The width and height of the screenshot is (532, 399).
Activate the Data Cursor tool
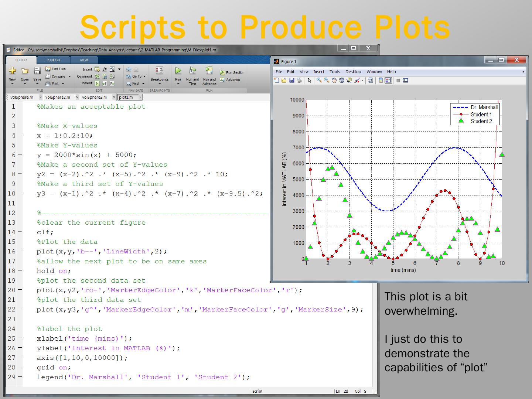(349, 81)
